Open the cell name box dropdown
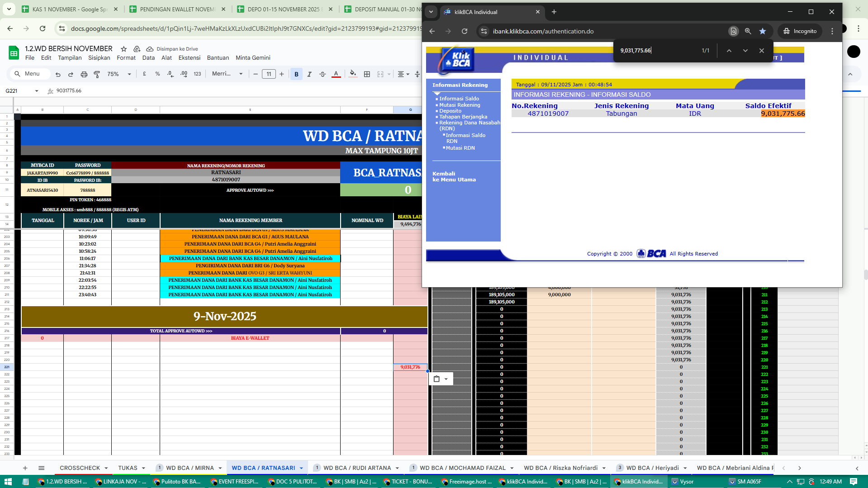Viewport: 868px width, 488px height. tap(37, 91)
